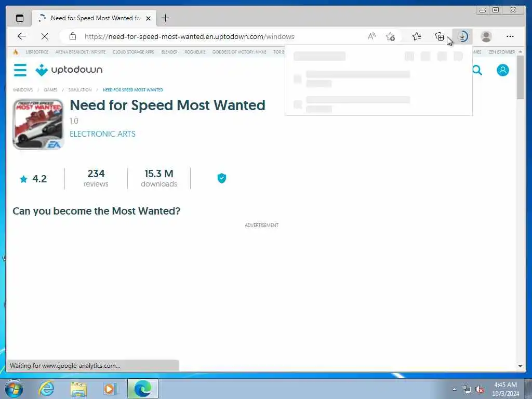Viewport: 532px width, 399px height.
Task: Click the trending flame icon
Action: (x=16, y=52)
